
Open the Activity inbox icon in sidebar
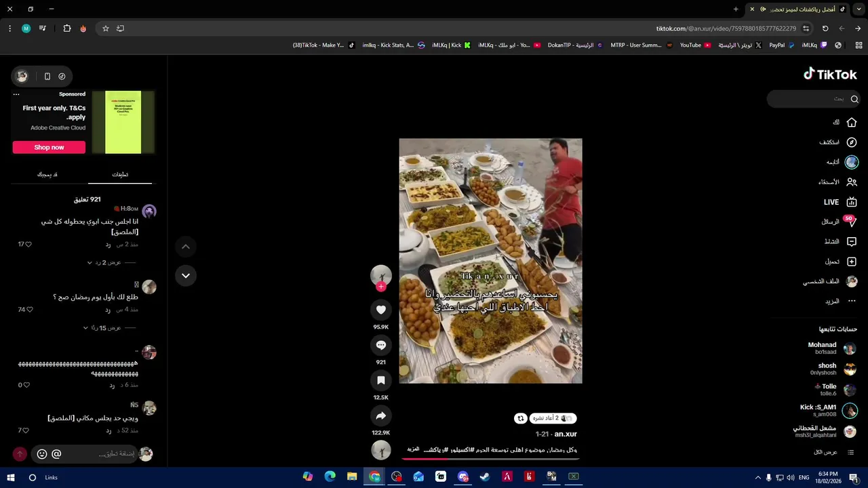coord(852,241)
